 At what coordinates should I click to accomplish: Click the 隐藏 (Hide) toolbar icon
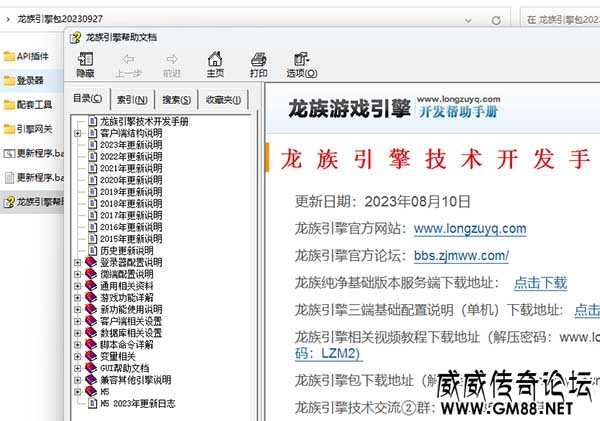(85, 64)
